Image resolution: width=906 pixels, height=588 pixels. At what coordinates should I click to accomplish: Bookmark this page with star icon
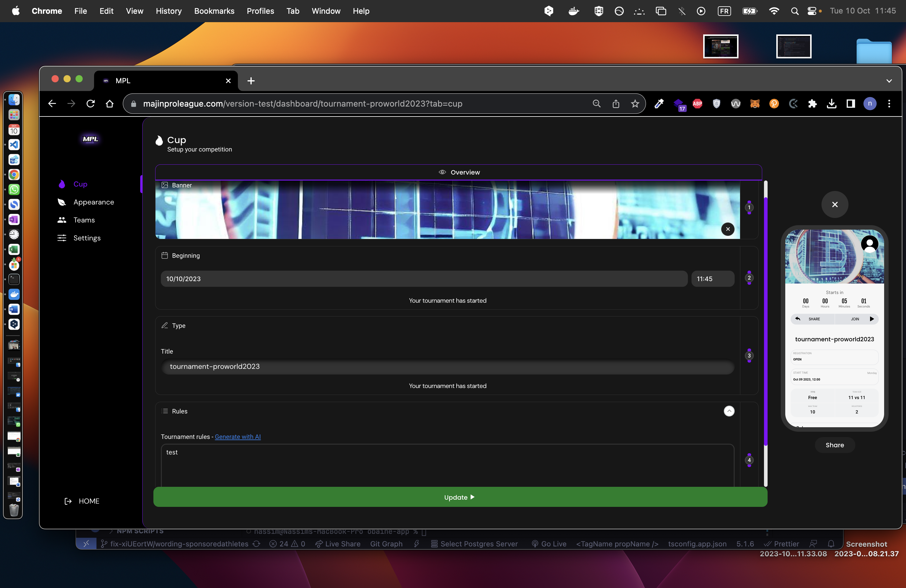pos(635,104)
